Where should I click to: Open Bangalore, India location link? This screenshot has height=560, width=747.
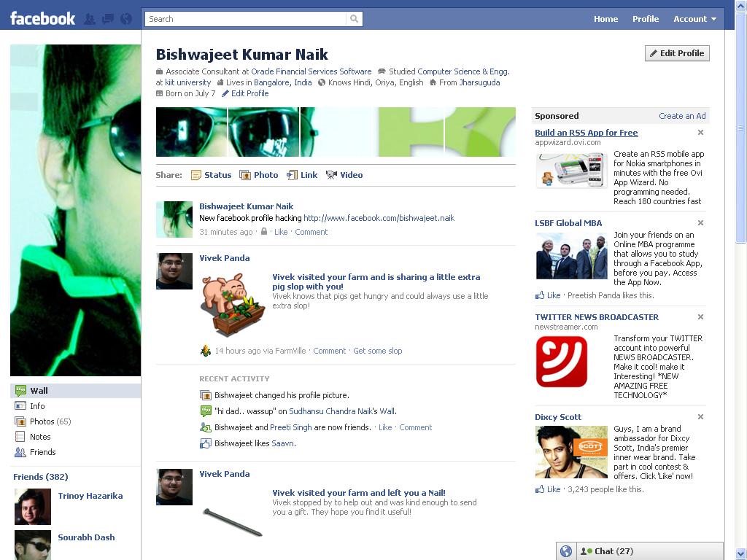pos(282,82)
